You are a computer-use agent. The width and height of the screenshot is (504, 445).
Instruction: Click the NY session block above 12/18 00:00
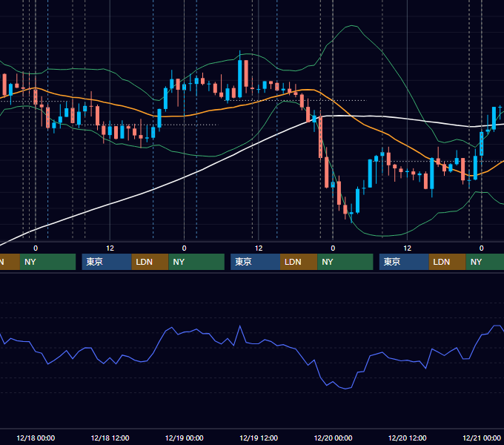click(x=47, y=262)
